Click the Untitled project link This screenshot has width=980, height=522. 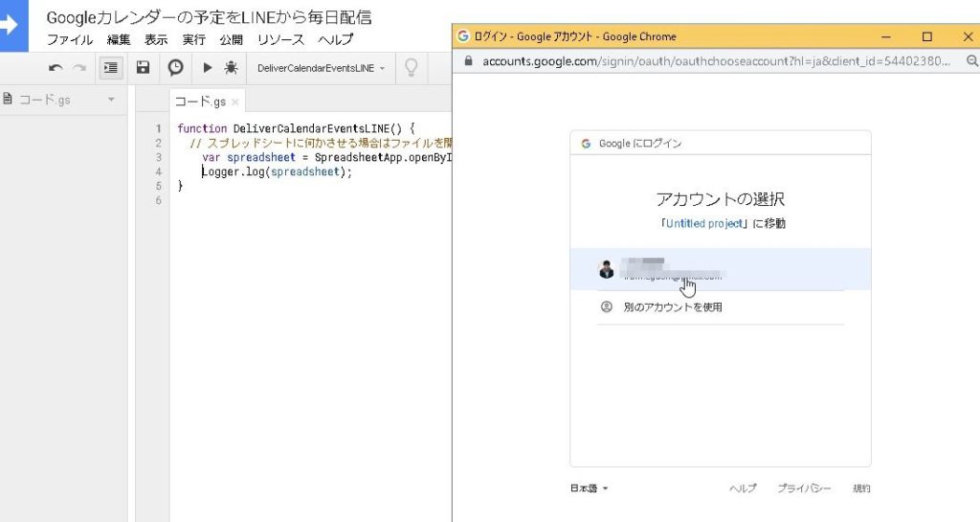click(x=703, y=223)
